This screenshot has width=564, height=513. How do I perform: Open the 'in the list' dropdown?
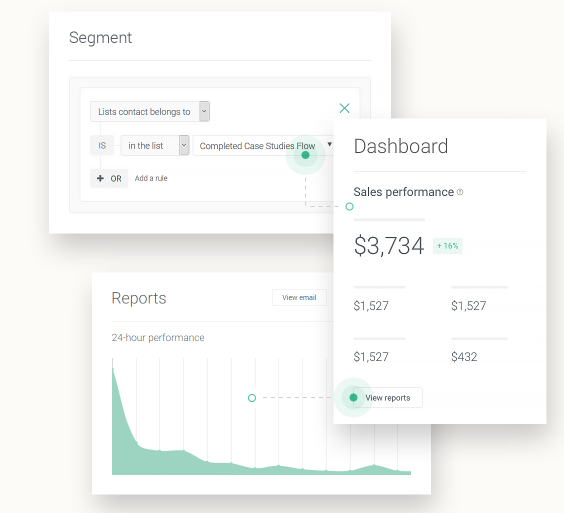(x=155, y=145)
